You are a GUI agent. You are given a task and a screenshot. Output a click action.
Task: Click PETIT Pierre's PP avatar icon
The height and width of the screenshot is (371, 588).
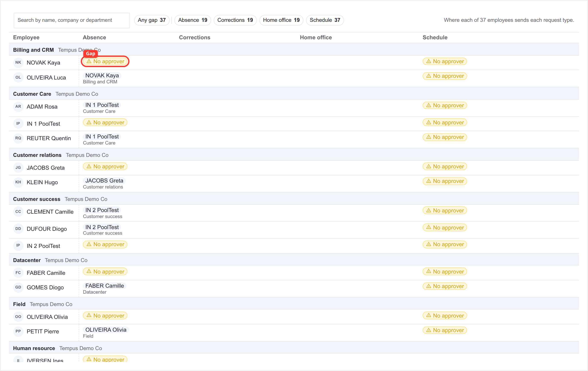18,331
